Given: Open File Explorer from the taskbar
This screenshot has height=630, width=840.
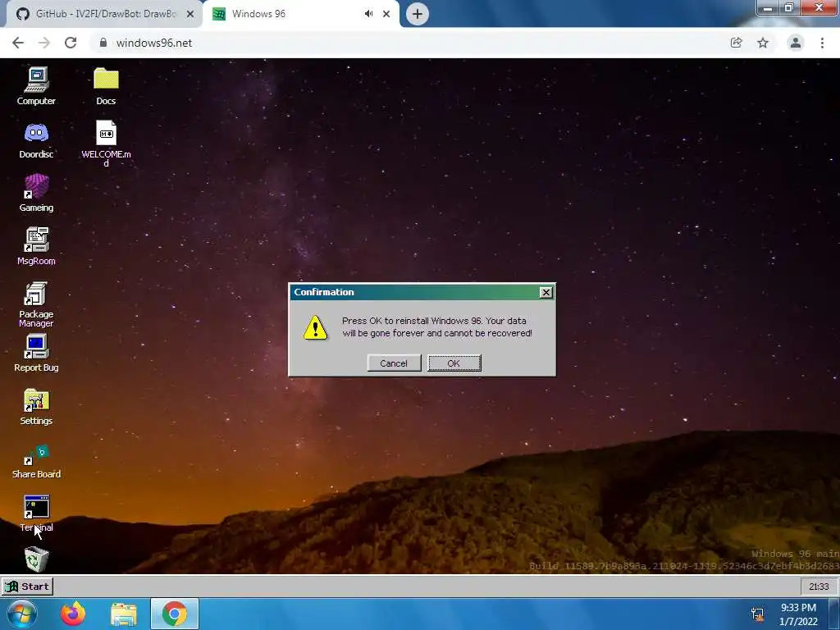Looking at the screenshot, I should pyautogui.click(x=124, y=614).
